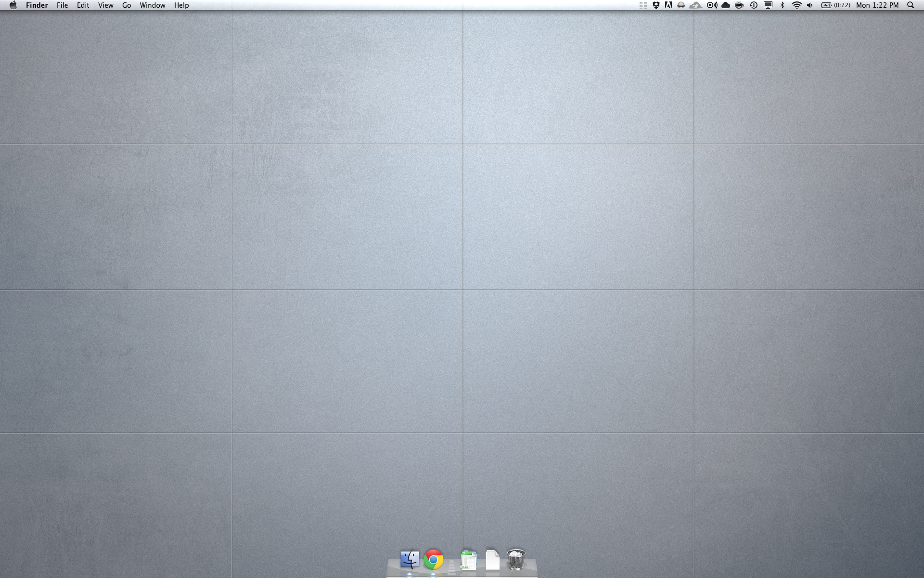
Task: Open Spotlight search magnifier
Action: coord(911,5)
